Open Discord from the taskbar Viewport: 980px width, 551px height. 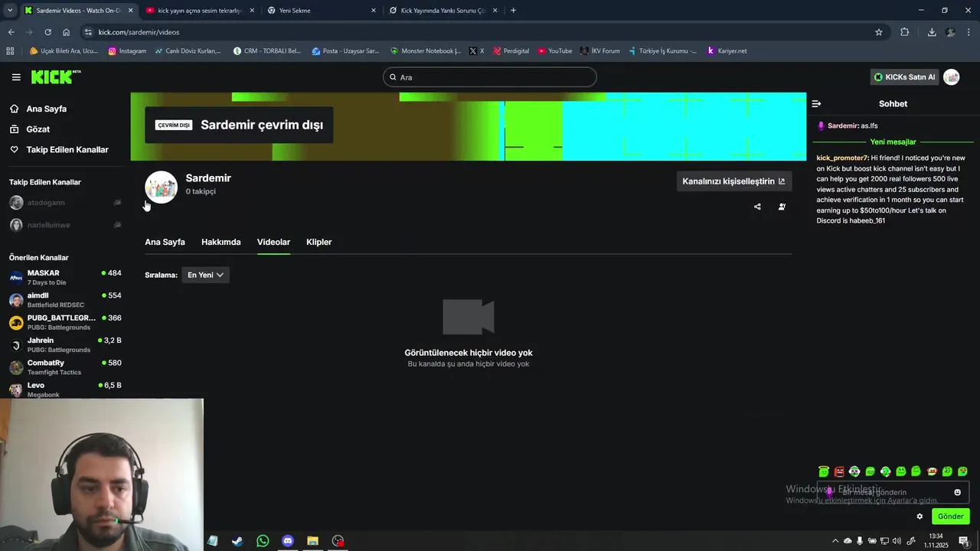(288, 541)
